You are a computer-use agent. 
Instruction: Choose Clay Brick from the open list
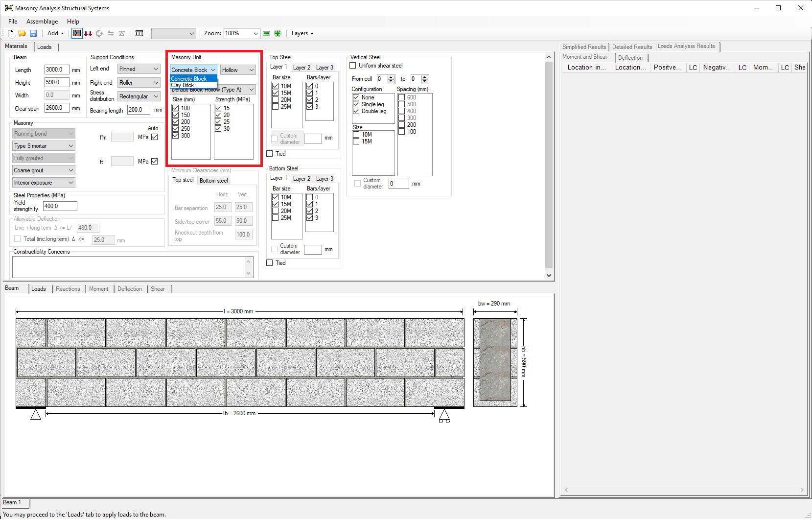tap(183, 85)
